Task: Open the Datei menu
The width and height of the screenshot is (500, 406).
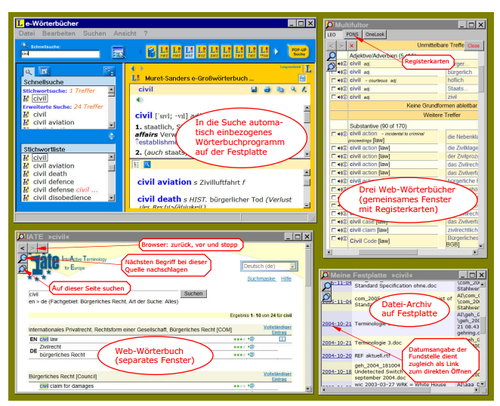Action: 27,33
